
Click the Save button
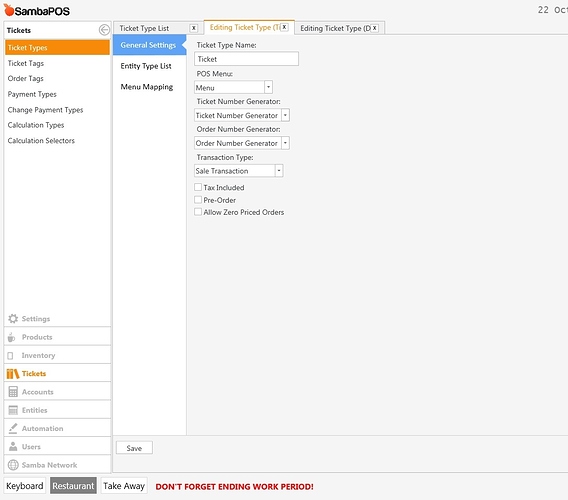click(134, 448)
